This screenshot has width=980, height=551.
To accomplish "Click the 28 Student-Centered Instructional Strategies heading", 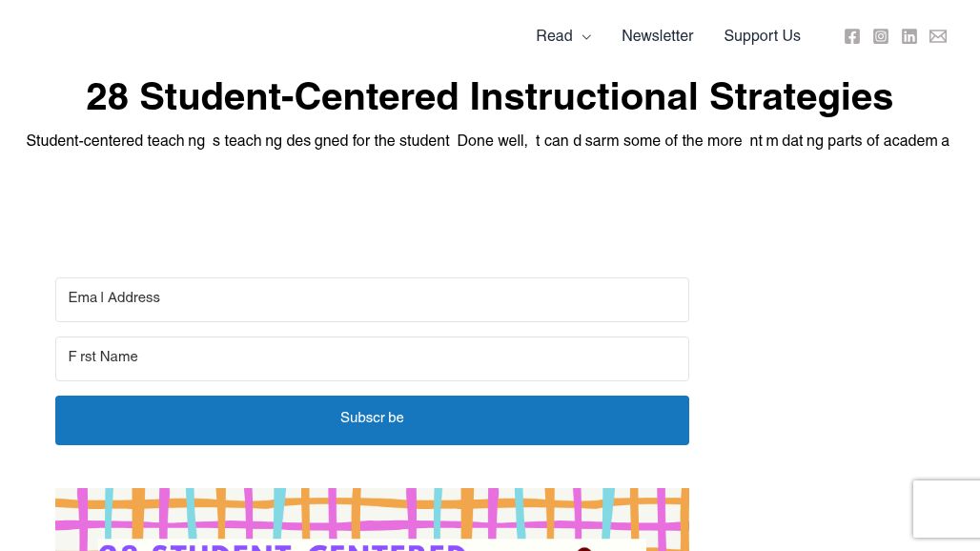I will point(489,97).
